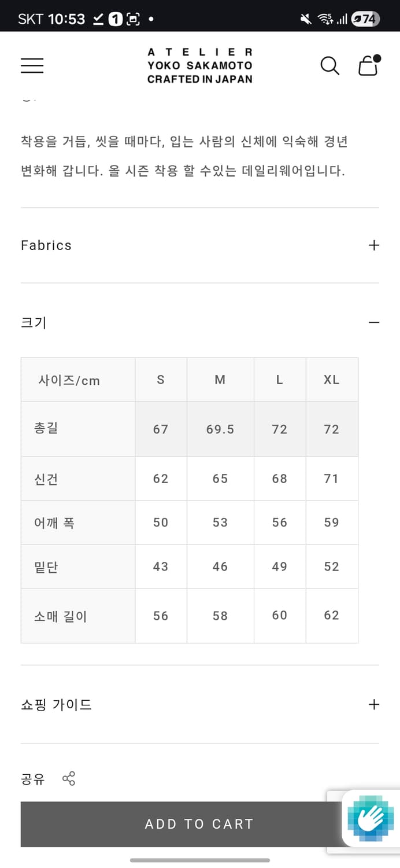
Task: Collapse the 크기 size section
Action: [x=374, y=322]
